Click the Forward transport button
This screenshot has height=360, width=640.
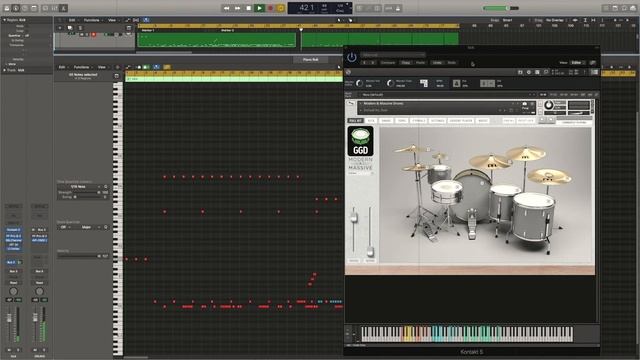[238, 8]
